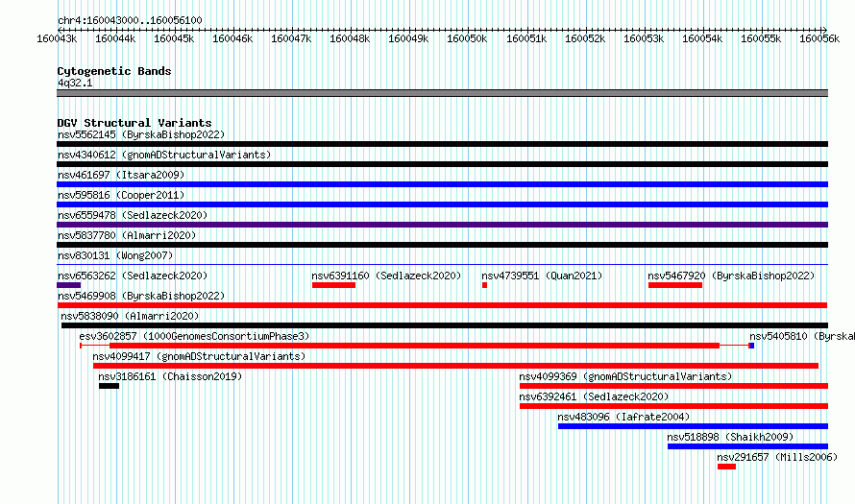The image size is (855, 504).
Task: Click the DGV Structural Variants track title
Action: pos(134,123)
